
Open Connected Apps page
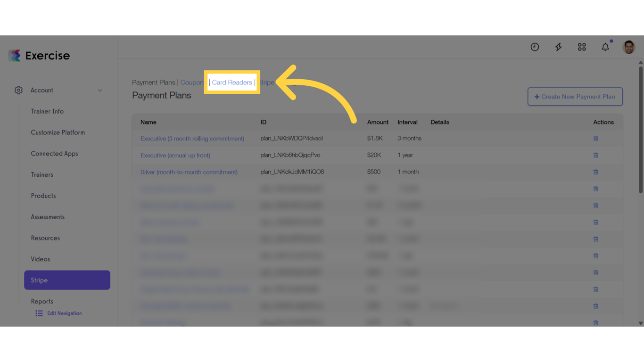pyautogui.click(x=54, y=154)
